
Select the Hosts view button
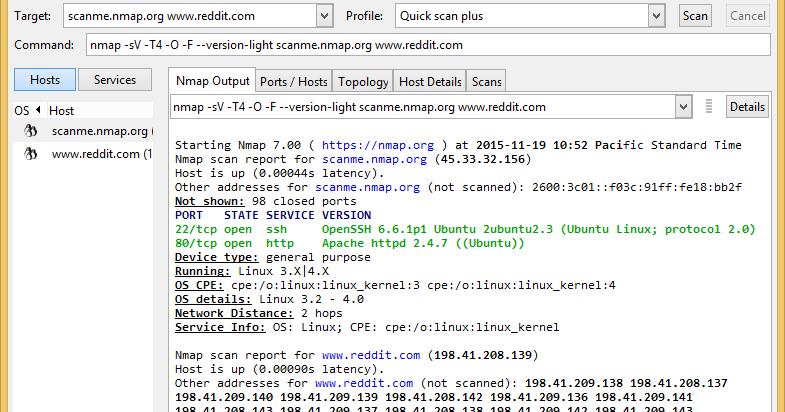[x=45, y=80]
